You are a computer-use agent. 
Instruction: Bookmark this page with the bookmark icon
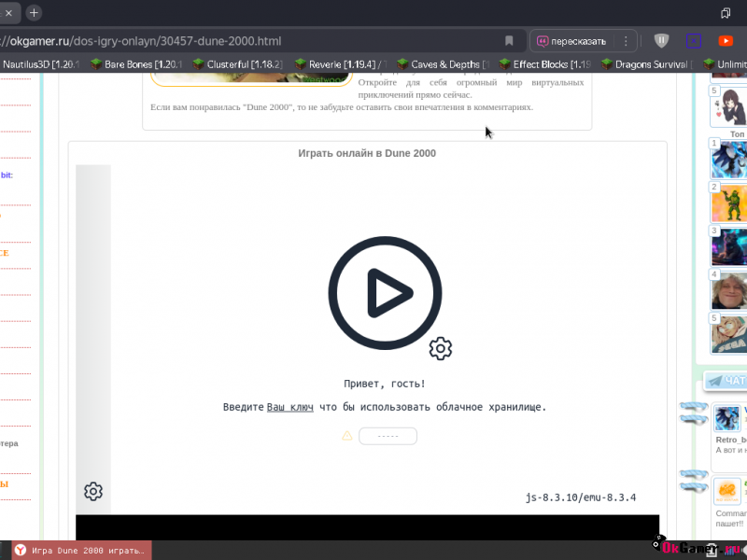pyautogui.click(x=509, y=41)
